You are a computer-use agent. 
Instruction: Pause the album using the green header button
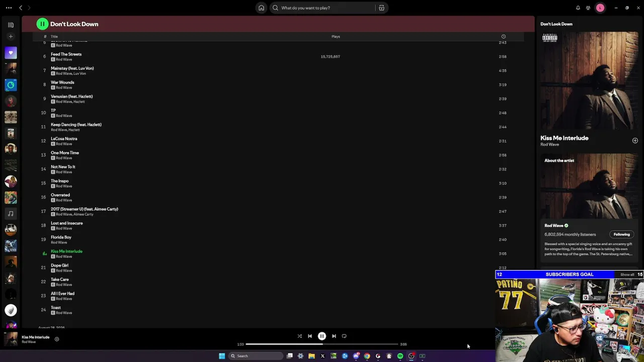(42, 24)
